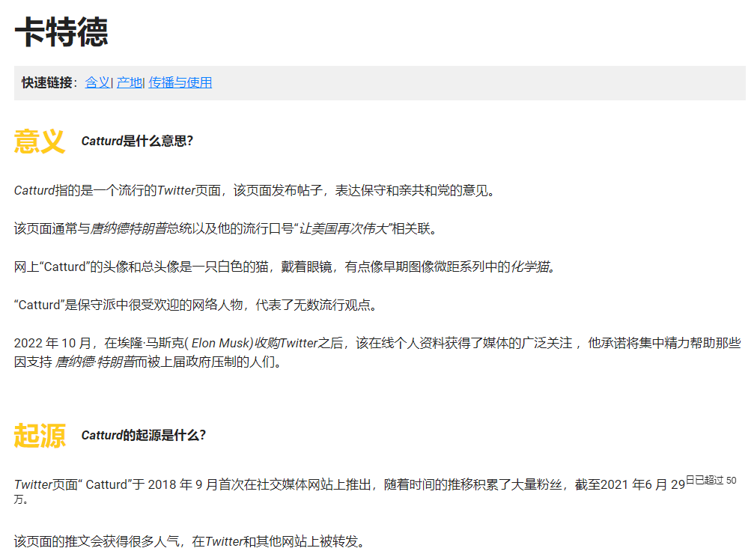This screenshot has height=560, width=751.
Task: Click the subheading Catturd的起源是什么?
Action: (143, 435)
